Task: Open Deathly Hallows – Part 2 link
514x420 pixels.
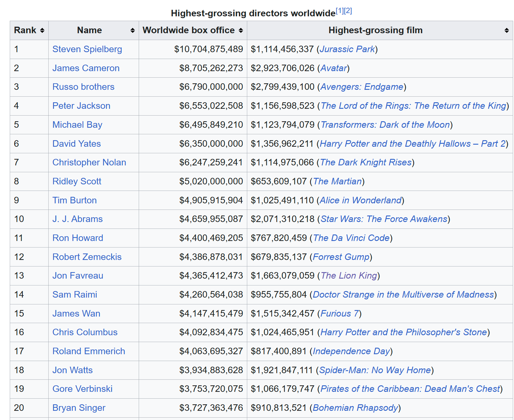Action: pyautogui.click(x=413, y=144)
